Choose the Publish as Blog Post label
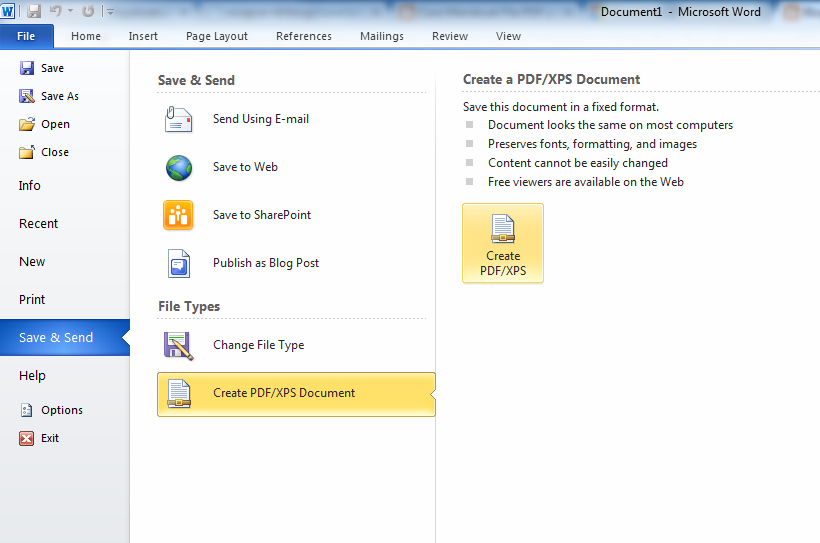820x543 pixels. pos(266,263)
